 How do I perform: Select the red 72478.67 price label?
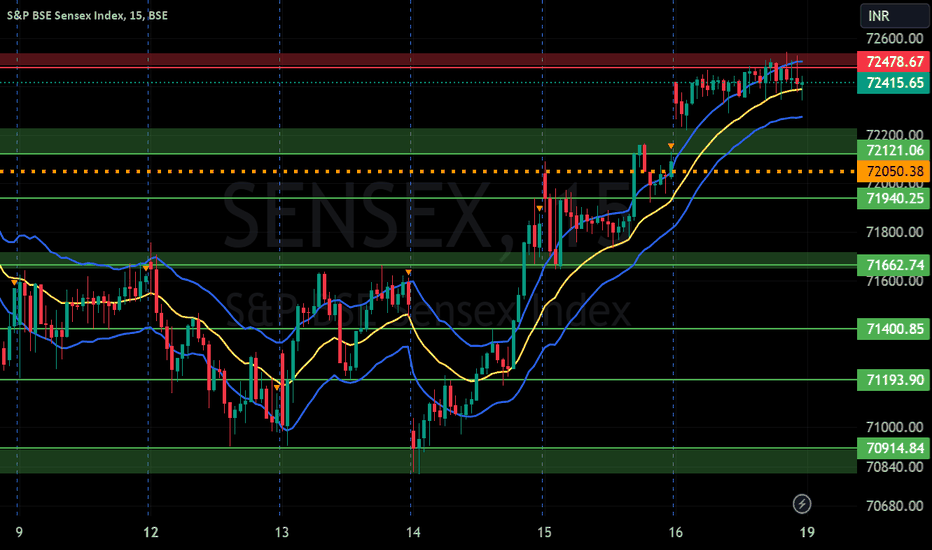click(893, 62)
